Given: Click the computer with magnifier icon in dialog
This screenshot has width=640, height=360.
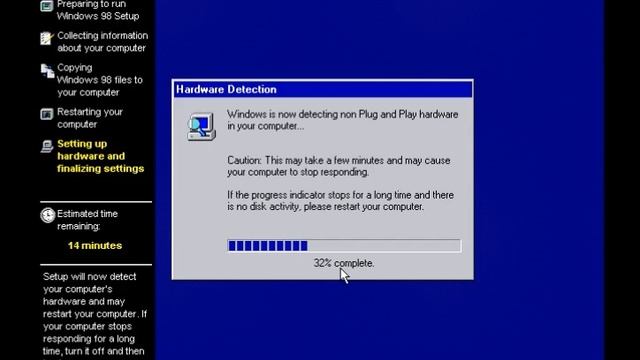Looking at the screenshot, I should pyautogui.click(x=201, y=127).
